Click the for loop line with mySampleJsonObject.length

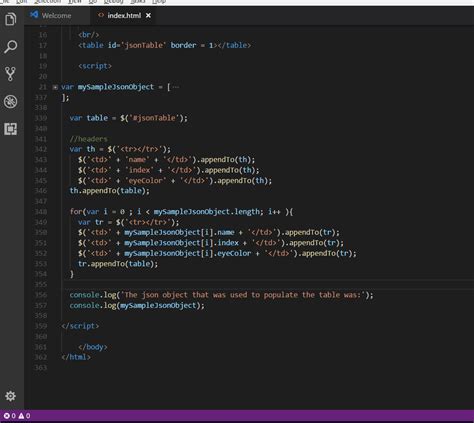tap(181, 212)
